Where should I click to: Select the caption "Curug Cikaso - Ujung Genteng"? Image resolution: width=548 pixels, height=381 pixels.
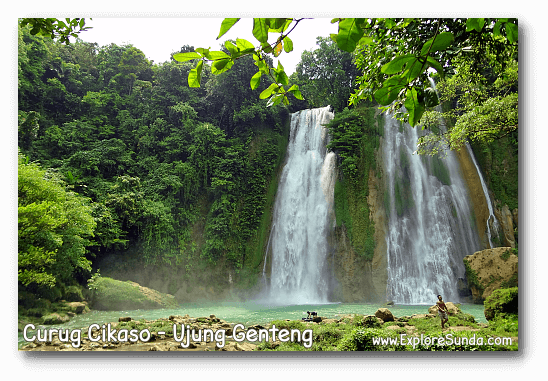point(168,335)
